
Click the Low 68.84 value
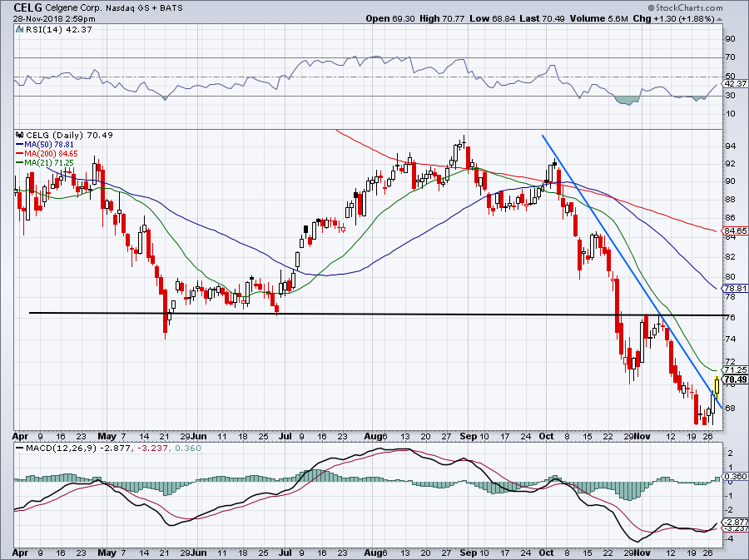click(492, 18)
